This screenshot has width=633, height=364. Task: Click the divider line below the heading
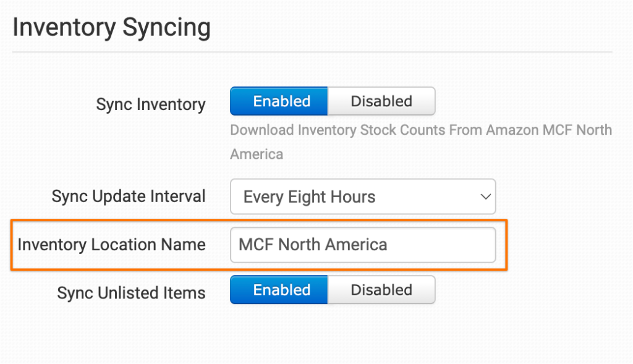[312, 52]
